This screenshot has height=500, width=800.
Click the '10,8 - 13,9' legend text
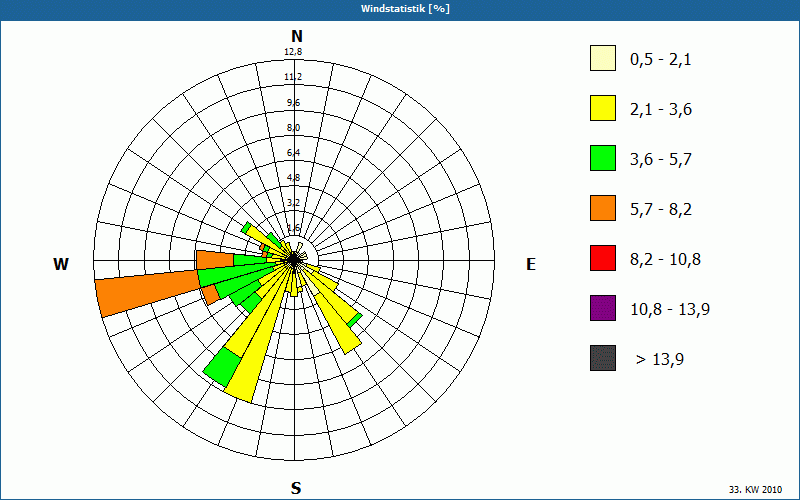pos(670,310)
